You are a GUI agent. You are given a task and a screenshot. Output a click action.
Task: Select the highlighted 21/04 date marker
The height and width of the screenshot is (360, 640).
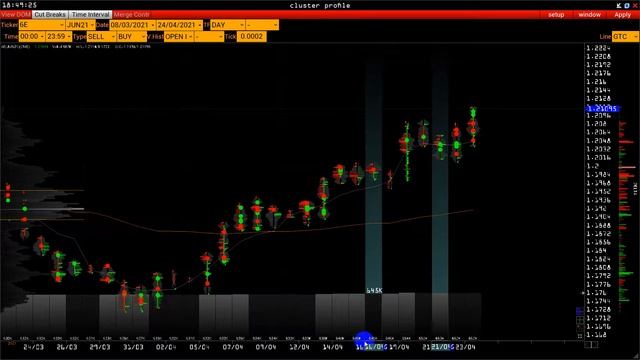click(442, 347)
